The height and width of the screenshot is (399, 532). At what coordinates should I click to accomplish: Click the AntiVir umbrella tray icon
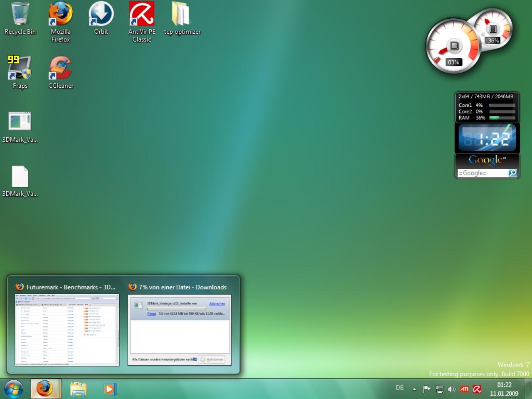point(477,389)
